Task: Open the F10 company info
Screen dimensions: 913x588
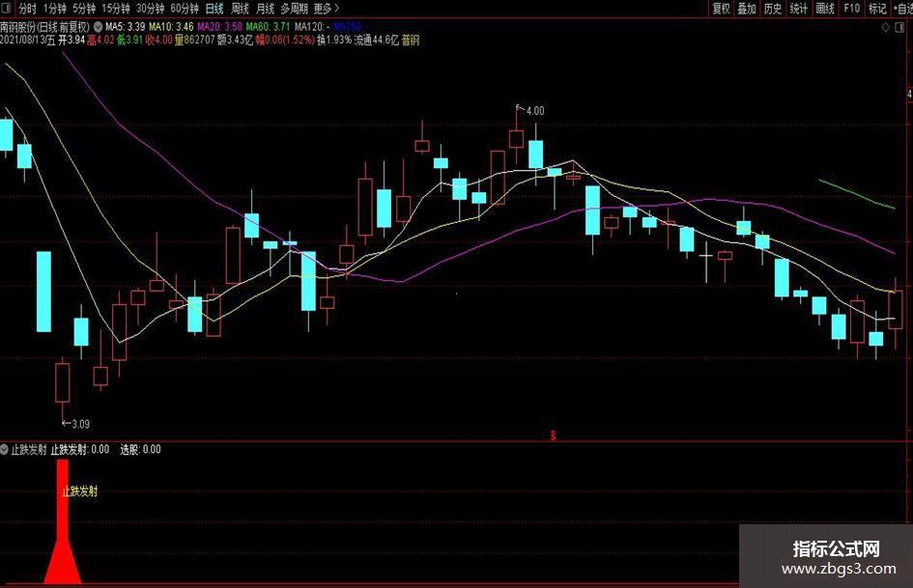Action: coord(852,8)
